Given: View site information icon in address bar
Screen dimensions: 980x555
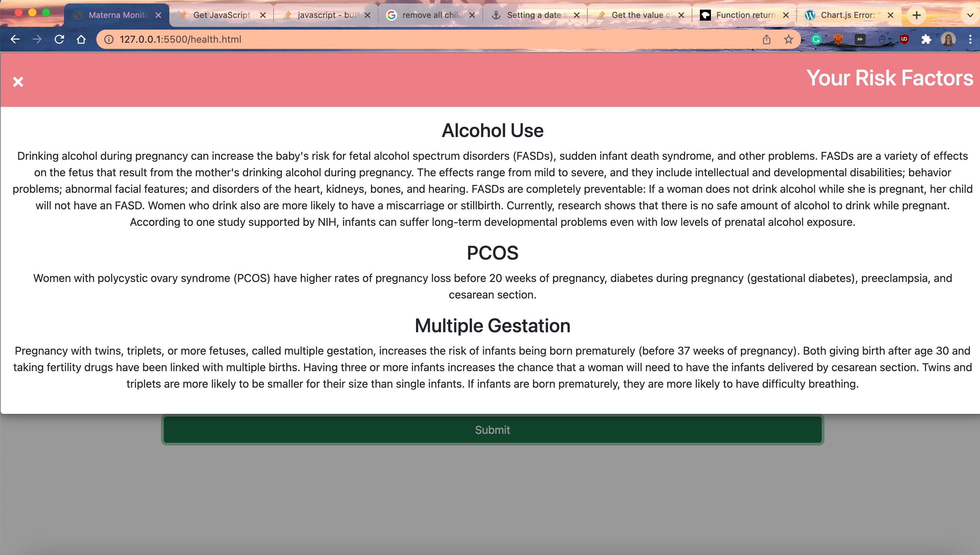Looking at the screenshot, I should click(109, 39).
